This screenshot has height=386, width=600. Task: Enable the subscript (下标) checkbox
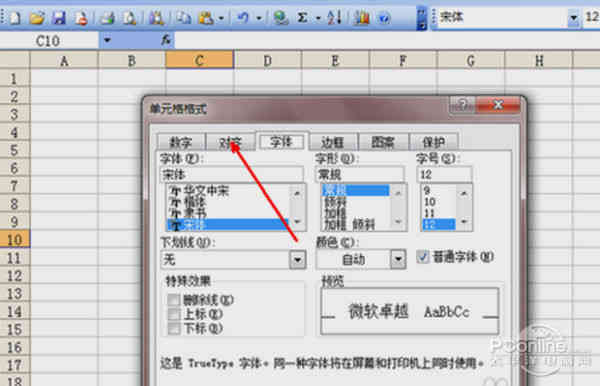[x=173, y=328]
